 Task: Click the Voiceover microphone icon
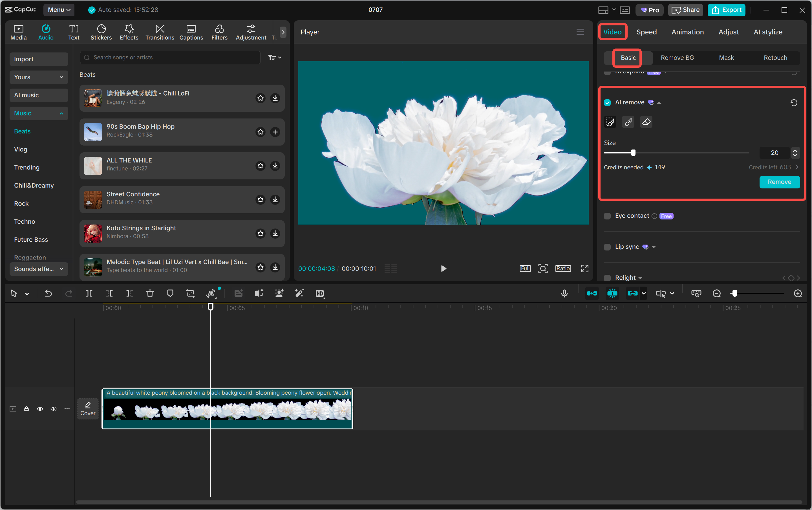coord(564,293)
